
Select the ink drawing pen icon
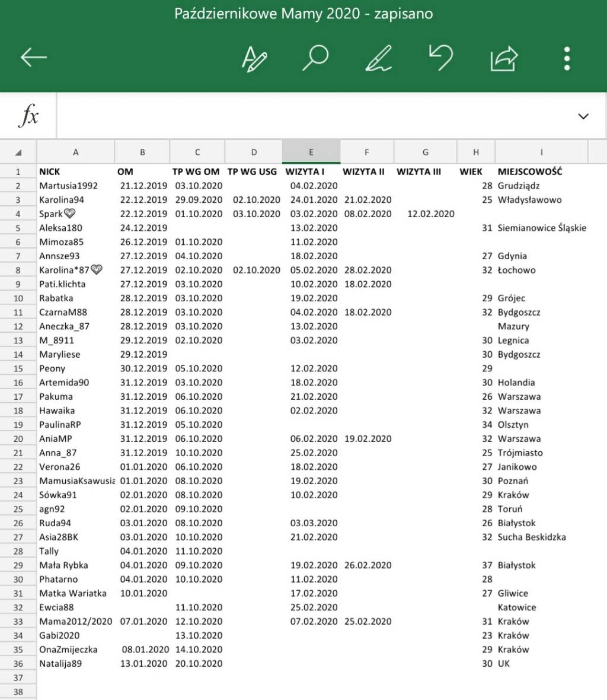pyautogui.click(x=378, y=58)
